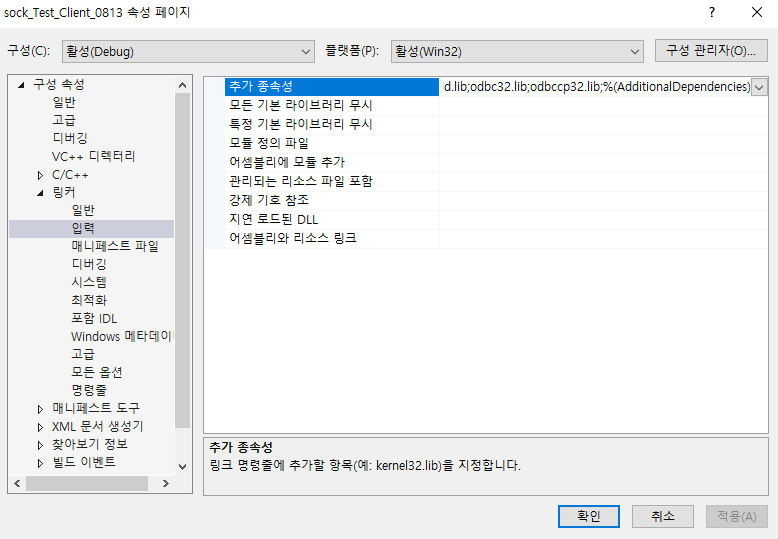
Task: Click the tree vertical scrollbar thumb
Action: point(183,261)
